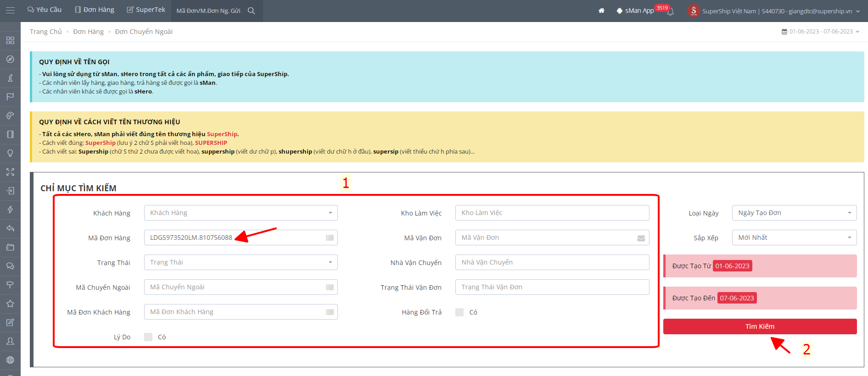Open the Sắp Xếp dropdown

coord(795,238)
